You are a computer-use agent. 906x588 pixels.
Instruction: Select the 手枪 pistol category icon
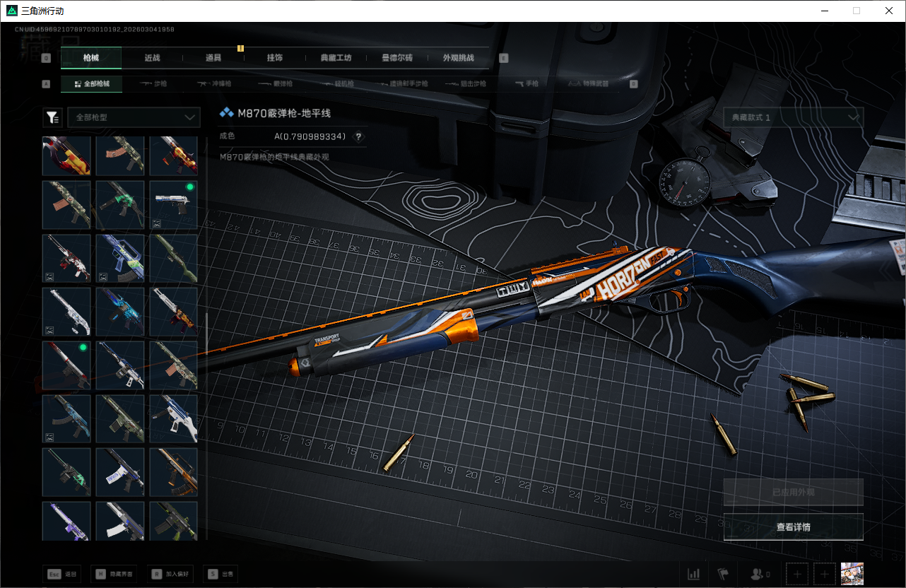click(526, 83)
